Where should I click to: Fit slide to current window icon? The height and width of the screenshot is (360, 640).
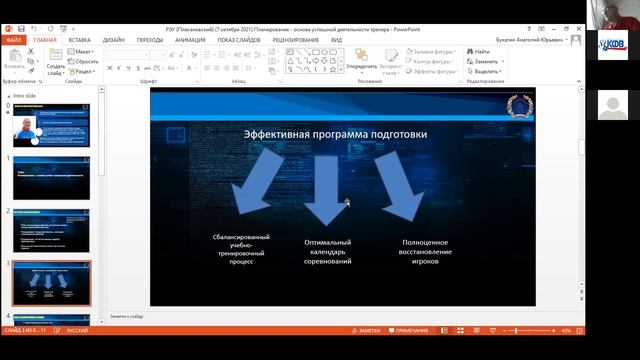pos(580,331)
